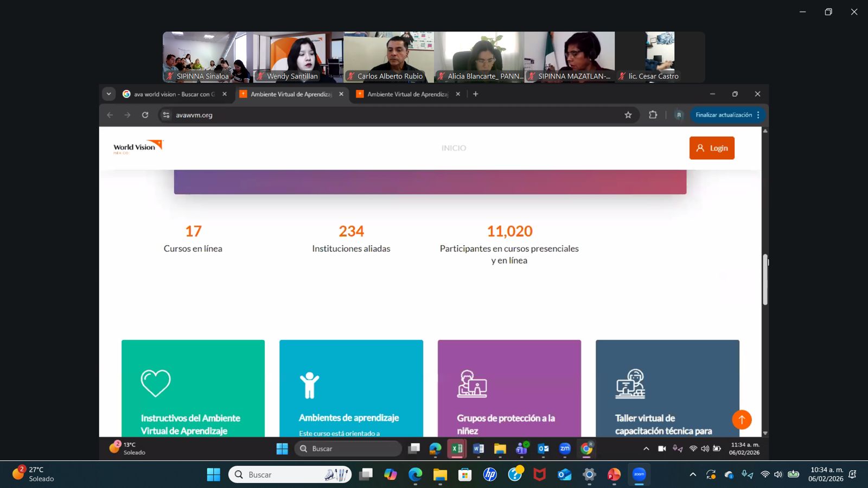Bookmark page with the star icon
Viewport: 868px width, 488px height.
628,115
